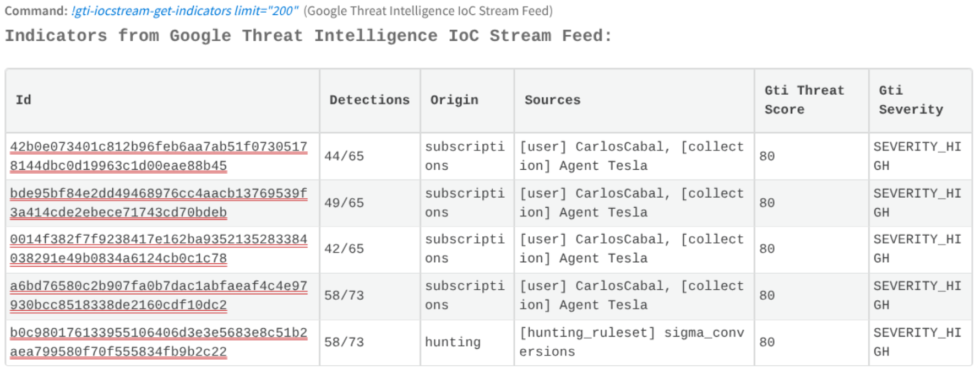Select the 42/65 detections cell
Viewport: 980px width, 368px height.
pos(344,249)
